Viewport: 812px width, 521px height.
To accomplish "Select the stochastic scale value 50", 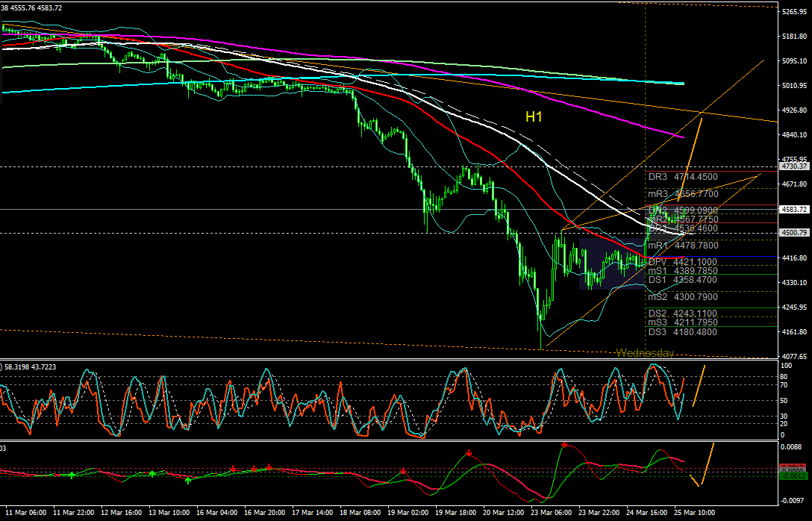I will tap(784, 400).
